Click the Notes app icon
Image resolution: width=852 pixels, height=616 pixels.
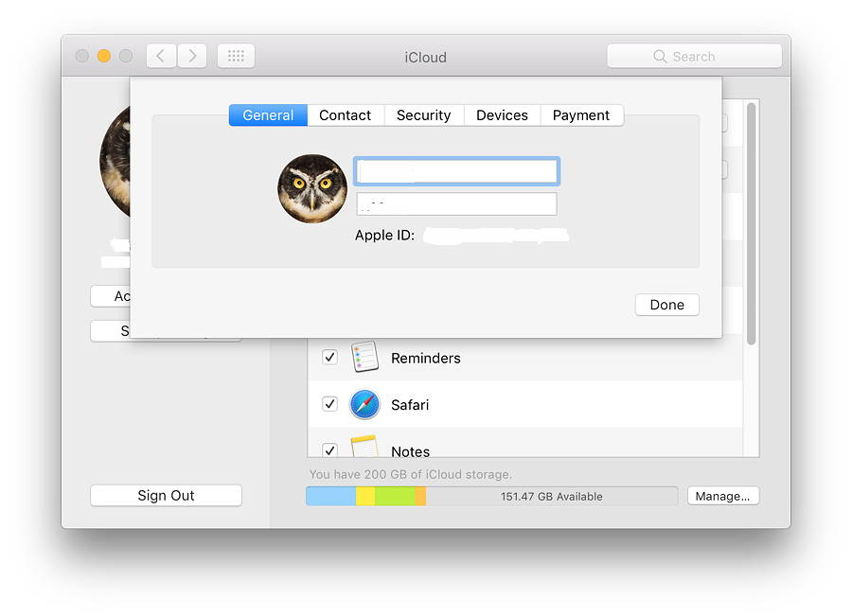pos(364,446)
